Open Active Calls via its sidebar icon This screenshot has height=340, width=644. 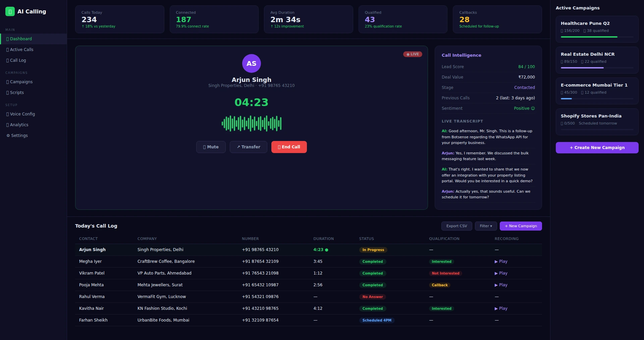pyautogui.click(x=7, y=50)
